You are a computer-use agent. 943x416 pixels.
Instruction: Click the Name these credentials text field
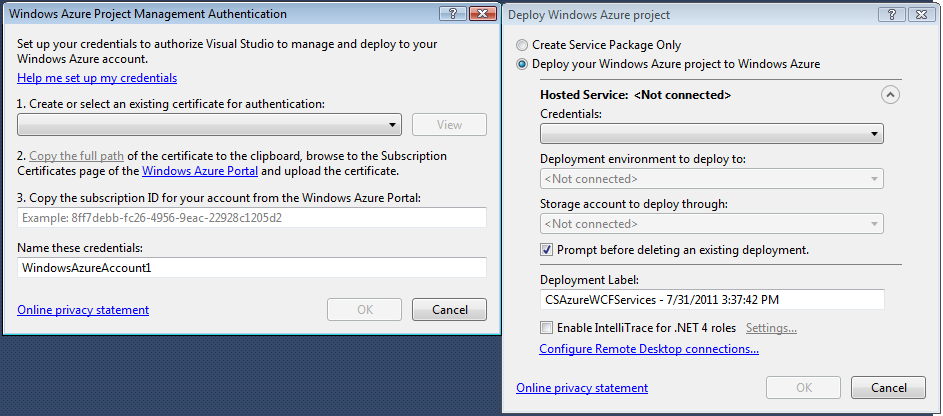(x=252, y=268)
